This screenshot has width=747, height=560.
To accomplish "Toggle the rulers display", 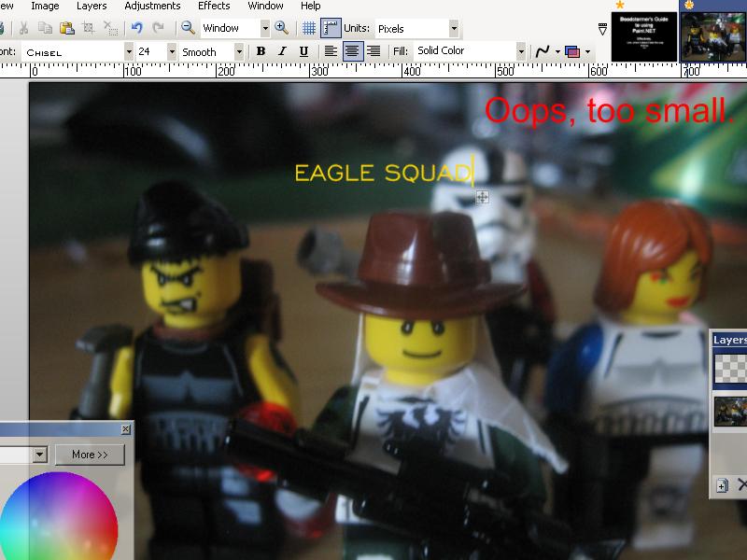I will [331, 28].
